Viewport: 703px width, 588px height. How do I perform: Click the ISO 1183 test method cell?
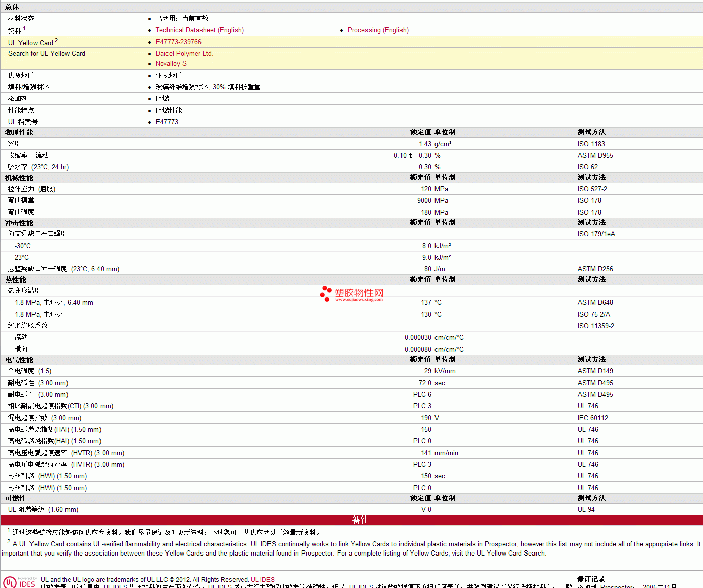(591, 144)
